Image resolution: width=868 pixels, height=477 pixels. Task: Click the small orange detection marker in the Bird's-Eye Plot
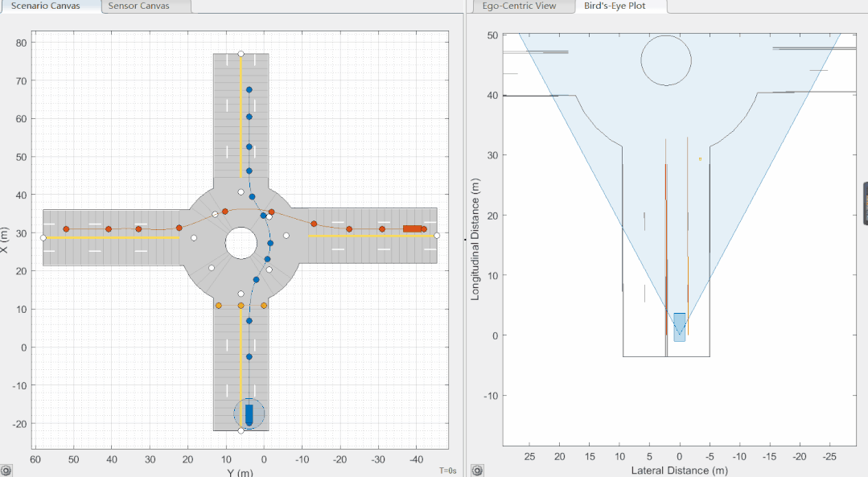(700, 159)
